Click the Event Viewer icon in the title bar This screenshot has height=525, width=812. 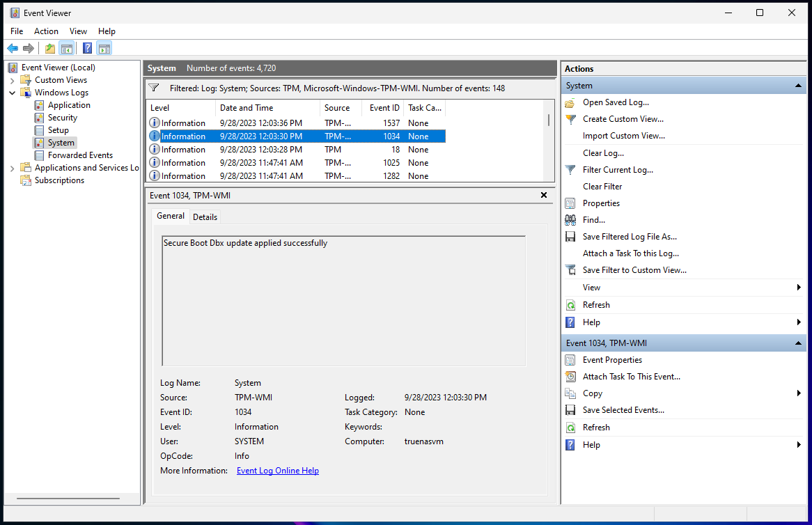tap(15, 13)
